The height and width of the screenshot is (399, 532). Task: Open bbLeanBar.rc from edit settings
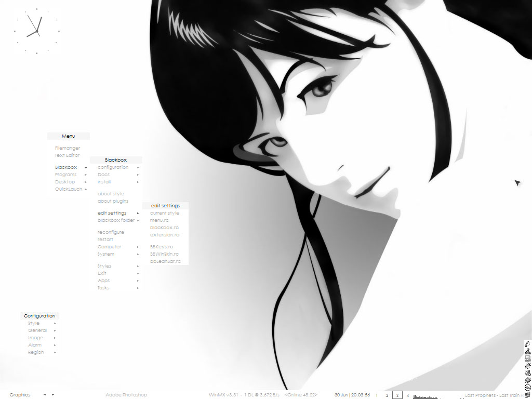pyautogui.click(x=165, y=261)
